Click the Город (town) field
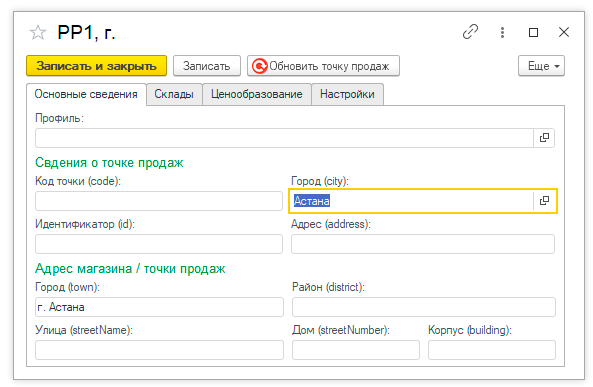 coord(159,307)
